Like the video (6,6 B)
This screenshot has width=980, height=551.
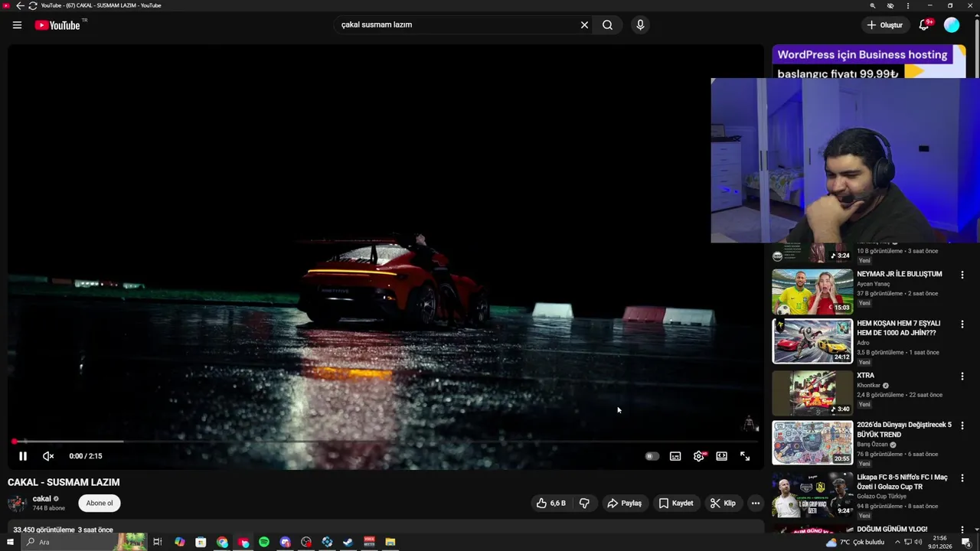click(x=550, y=503)
